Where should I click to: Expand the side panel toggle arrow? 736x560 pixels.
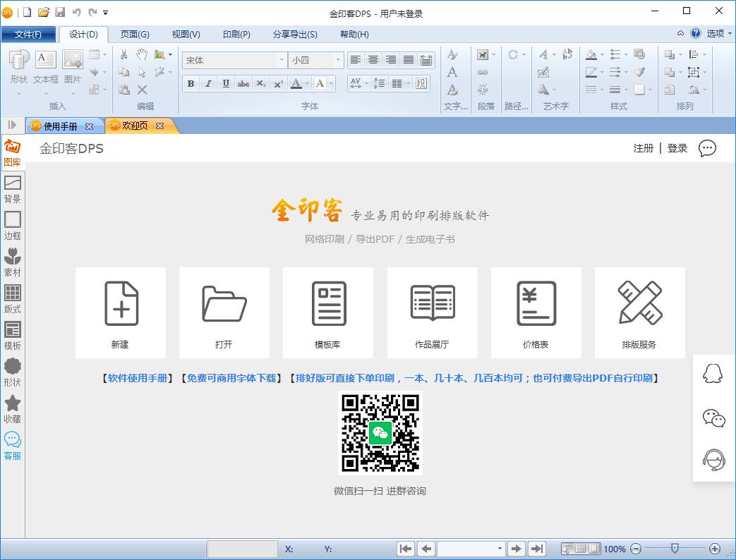tap(12, 125)
